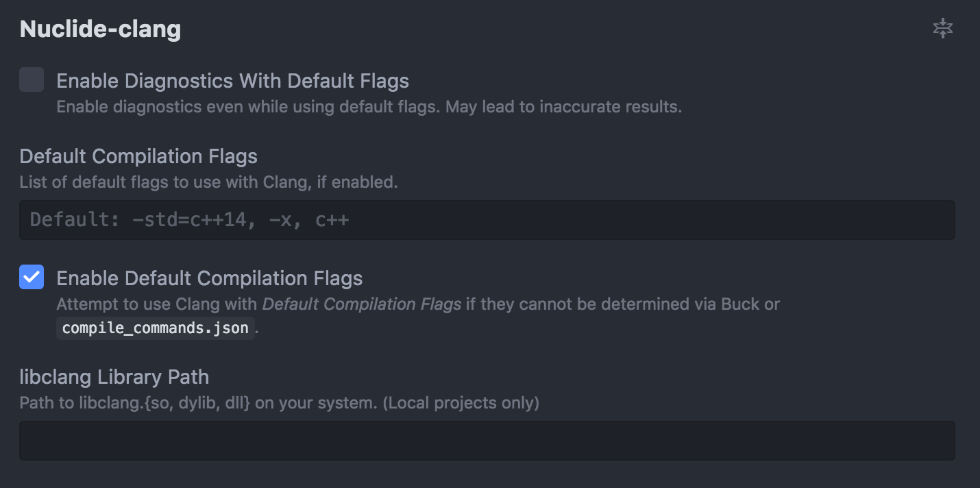Uncheck Enable Default Compilation Flags checkbox
Image resolution: width=980 pixels, height=488 pixels.
click(x=32, y=277)
